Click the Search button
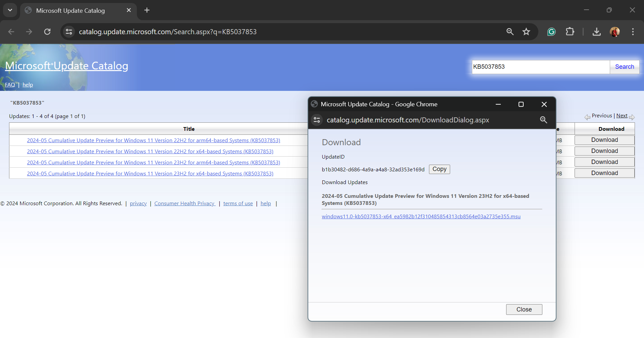This screenshot has width=644, height=338. [625, 67]
